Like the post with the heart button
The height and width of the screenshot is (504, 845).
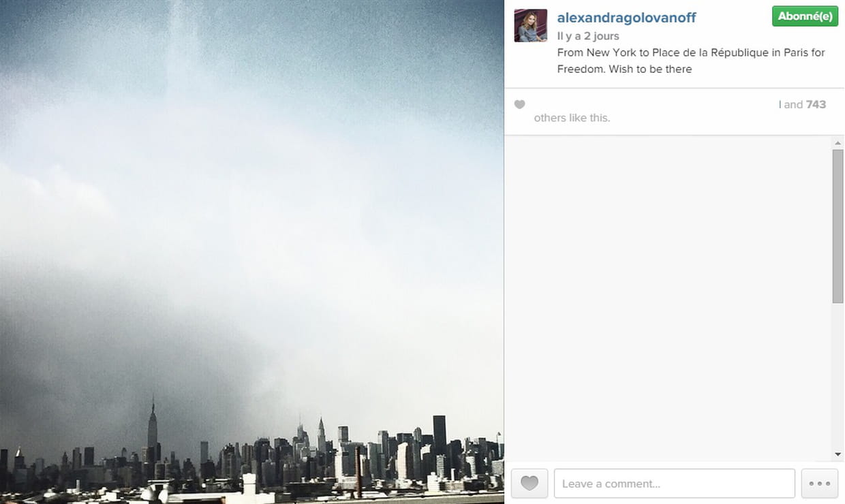coord(529,484)
